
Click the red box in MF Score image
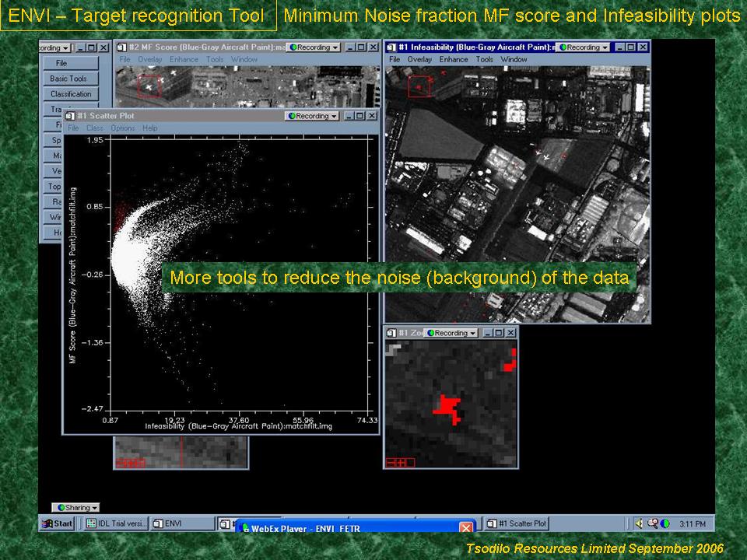pos(149,86)
